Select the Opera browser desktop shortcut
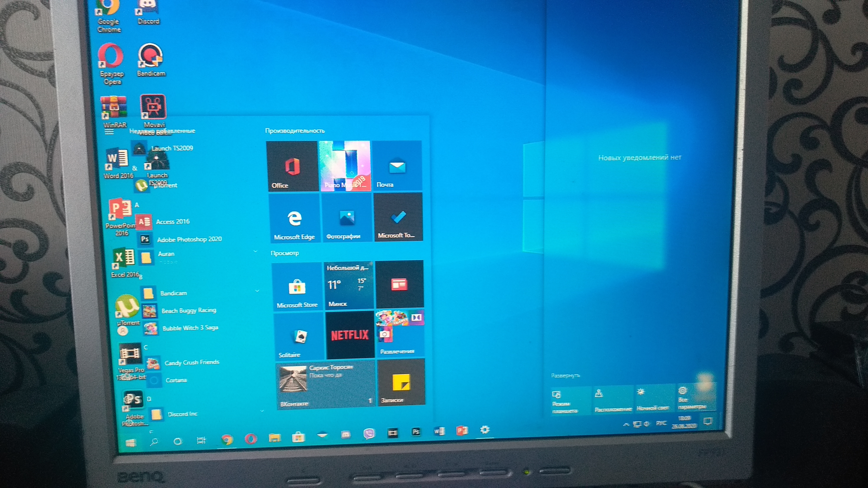The height and width of the screenshot is (488, 868). (111, 64)
